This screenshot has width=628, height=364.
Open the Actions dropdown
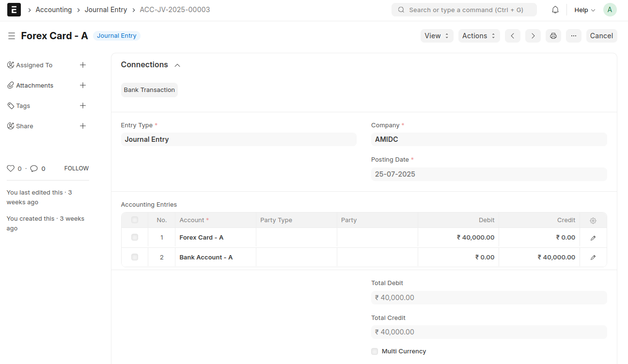point(479,36)
